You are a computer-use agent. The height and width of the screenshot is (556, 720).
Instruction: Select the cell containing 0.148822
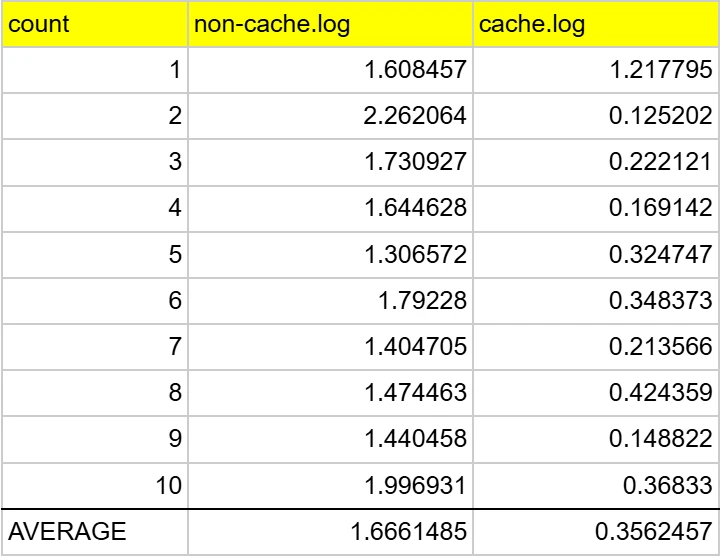[596, 440]
